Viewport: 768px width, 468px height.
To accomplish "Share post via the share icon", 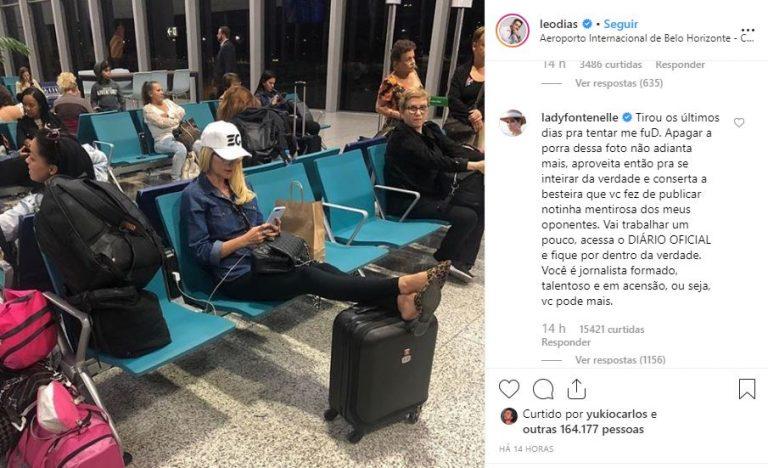I will (x=576, y=389).
